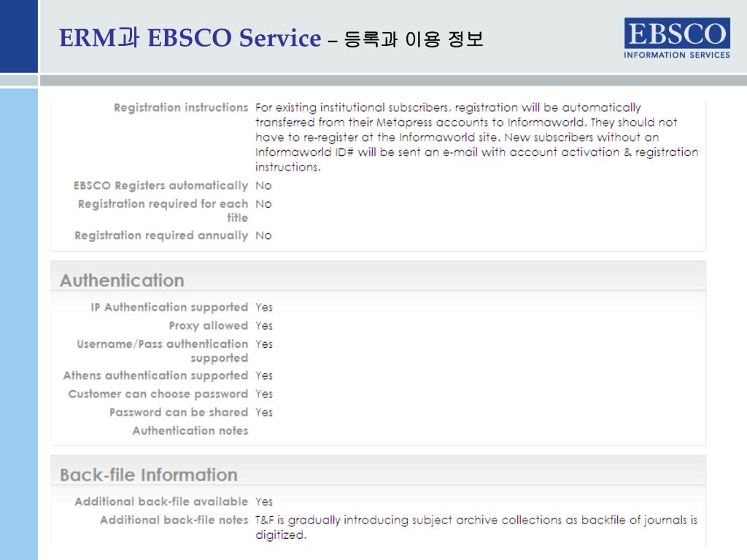Click 'Yes' beside IP Authentication supported
747x560 pixels.
[264, 307]
